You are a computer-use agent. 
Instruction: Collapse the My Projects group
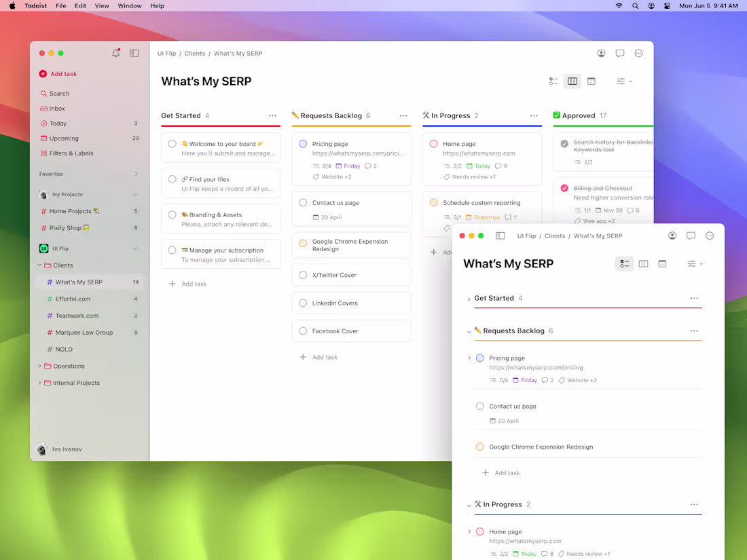click(134, 194)
